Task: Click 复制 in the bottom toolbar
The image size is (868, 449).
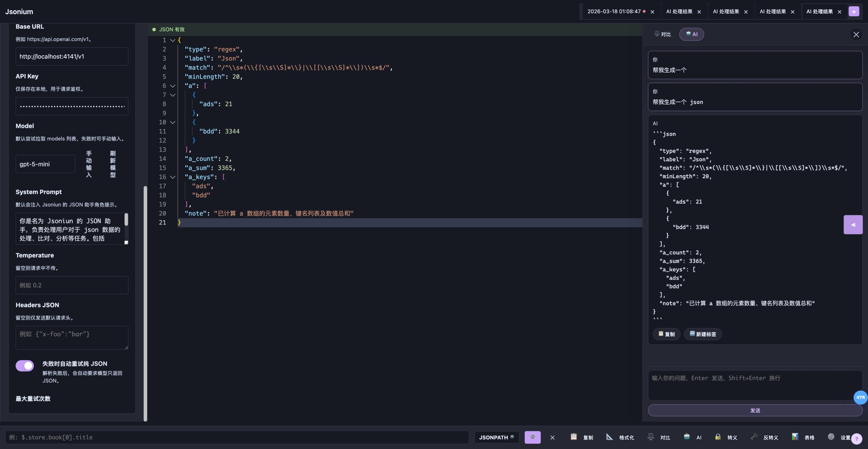Action: pyautogui.click(x=582, y=437)
